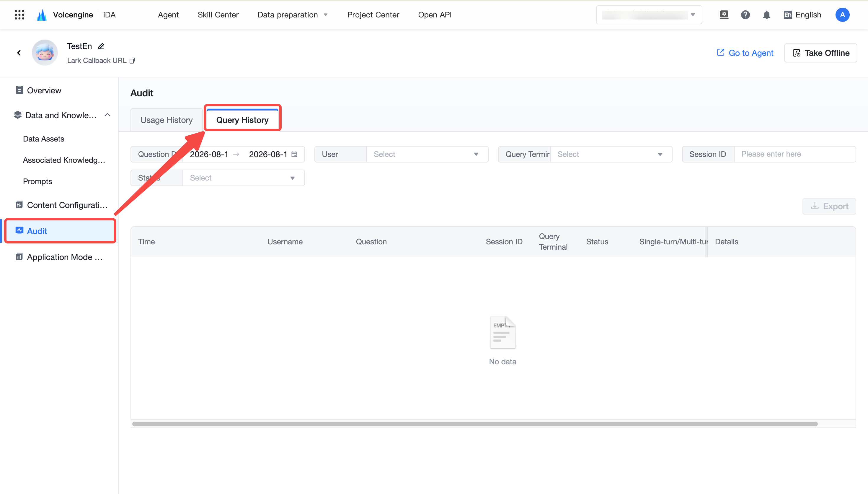Open the user avatar A menu

coord(842,14)
